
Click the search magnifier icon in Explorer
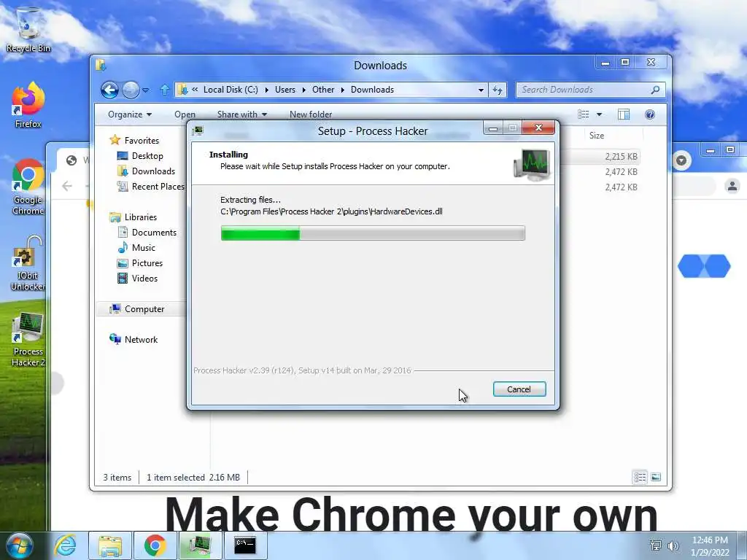[x=656, y=90]
